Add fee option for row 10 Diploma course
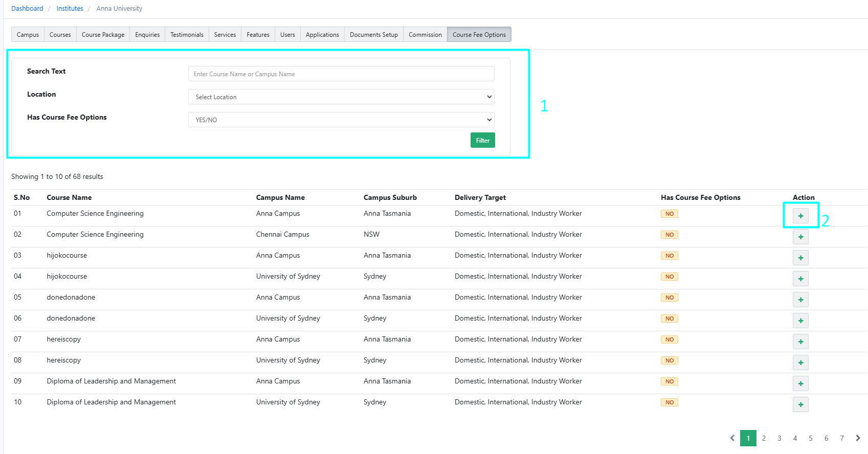868x454 pixels. pos(800,404)
